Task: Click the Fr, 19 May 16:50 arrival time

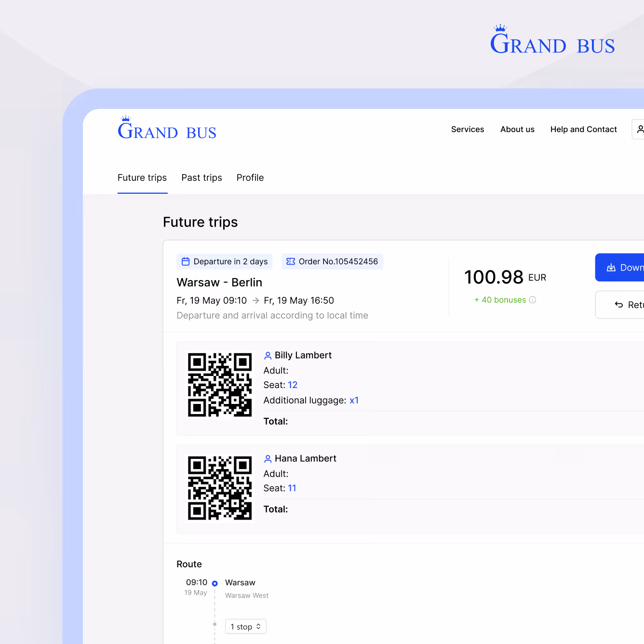Action: pos(299,301)
